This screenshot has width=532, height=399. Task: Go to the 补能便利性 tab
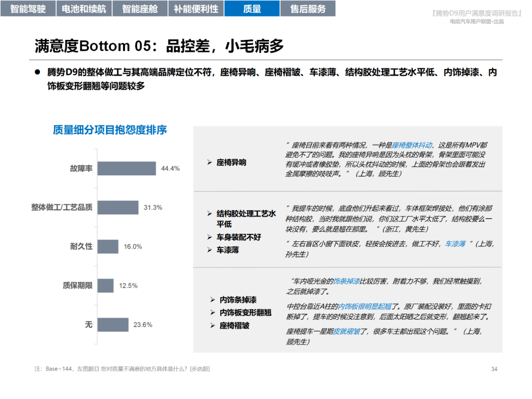point(196,8)
